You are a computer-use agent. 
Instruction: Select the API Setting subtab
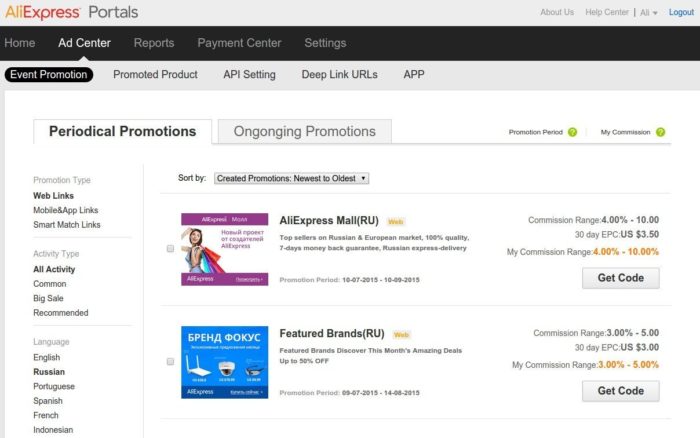coord(250,75)
